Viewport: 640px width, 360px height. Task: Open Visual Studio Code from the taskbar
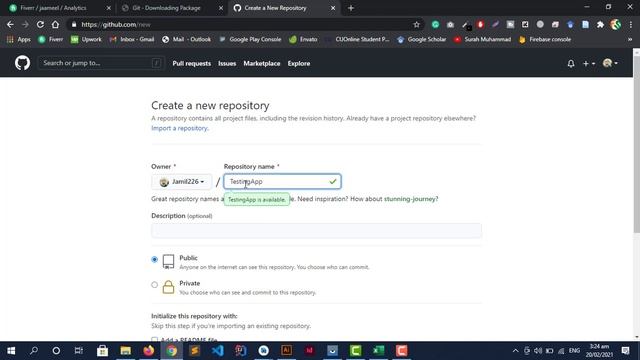tap(218, 351)
